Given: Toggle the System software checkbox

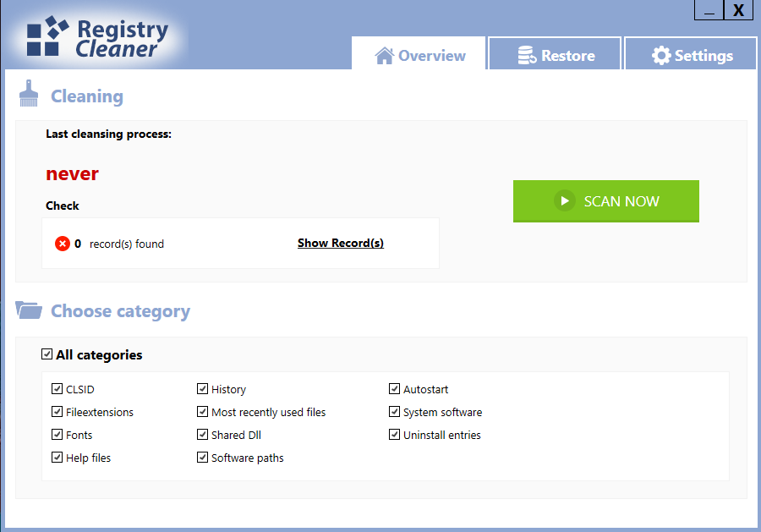Looking at the screenshot, I should 394,411.
